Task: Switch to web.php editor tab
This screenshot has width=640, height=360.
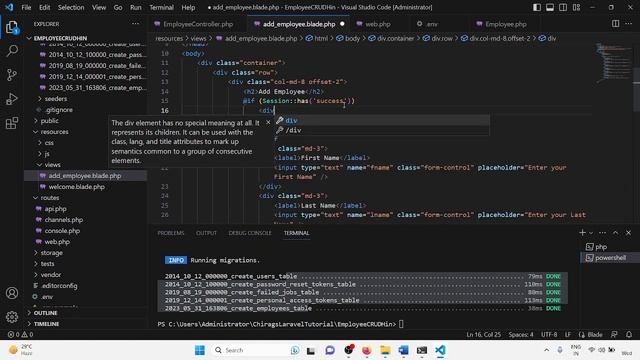Action: click(378, 24)
